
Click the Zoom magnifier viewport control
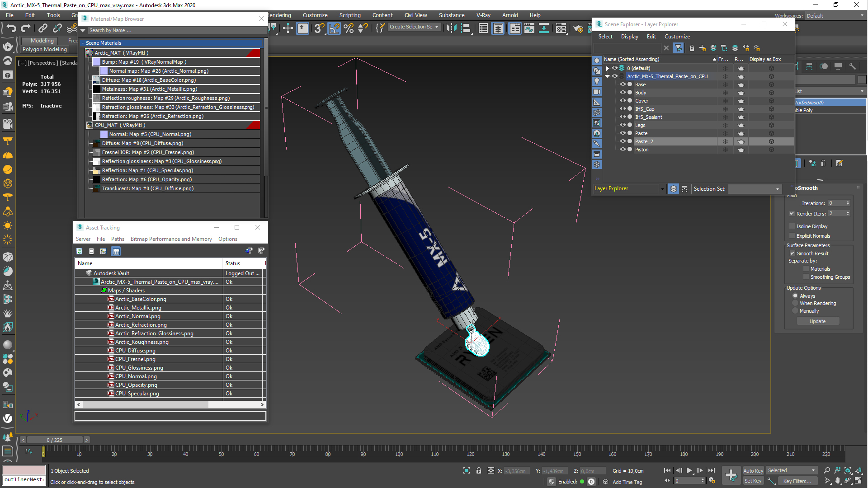click(827, 470)
